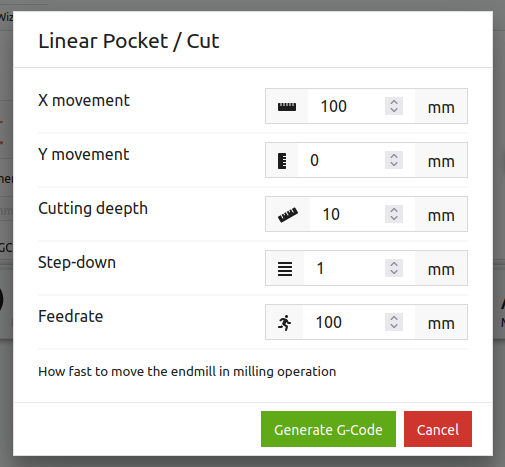Viewport: 505px width, 467px height.
Task: Cancel the Linear Pocket dialog
Action: point(438,429)
